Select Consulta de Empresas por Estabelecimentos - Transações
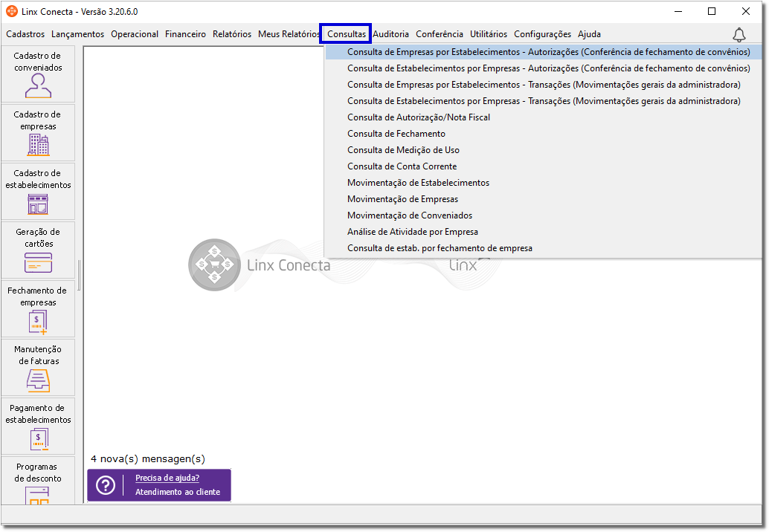769x532 pixels. pos(544,85)
